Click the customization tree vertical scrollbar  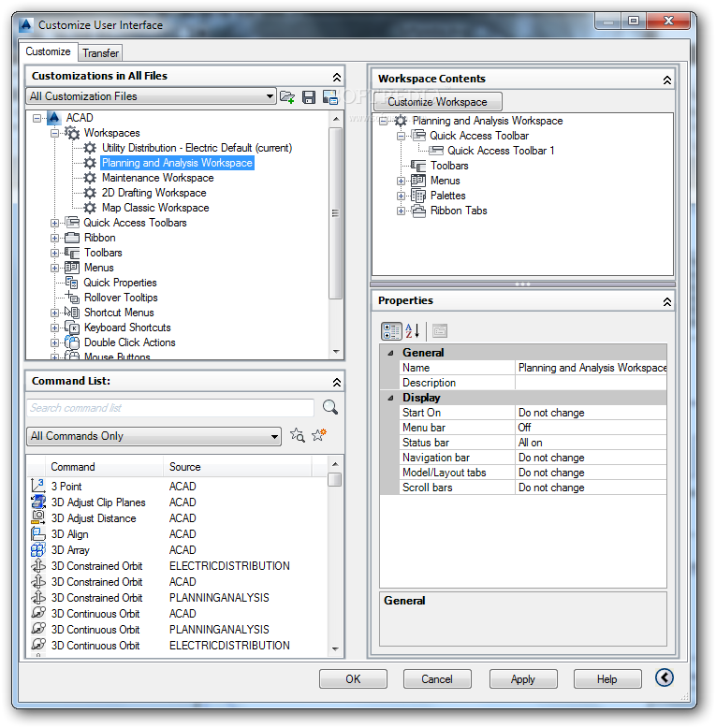pos(336,213)
